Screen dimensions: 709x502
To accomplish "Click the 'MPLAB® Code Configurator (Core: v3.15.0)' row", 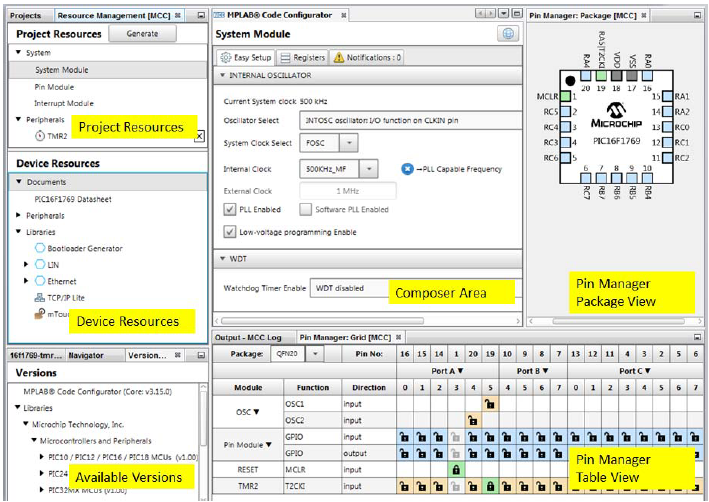I will click(x=98, y=392).
